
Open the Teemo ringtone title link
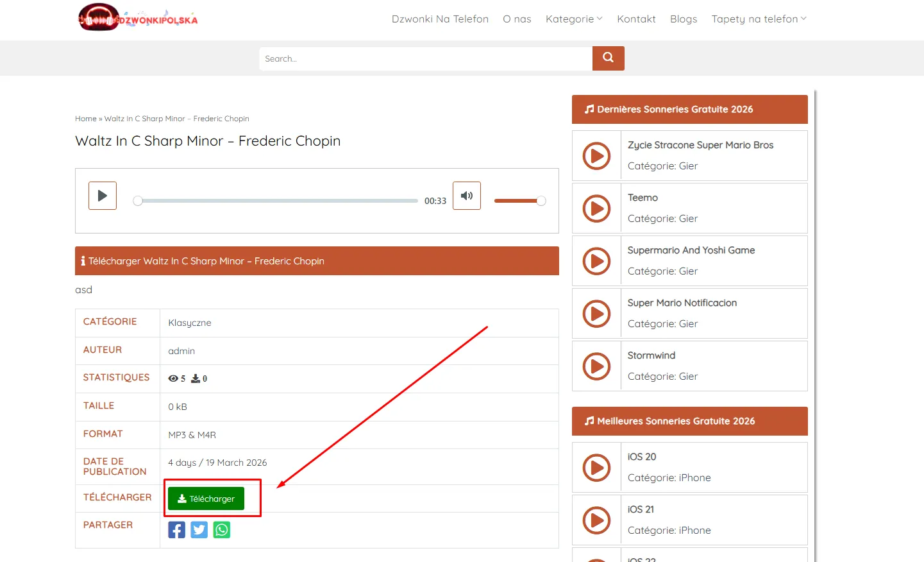[x=643, y=198]
